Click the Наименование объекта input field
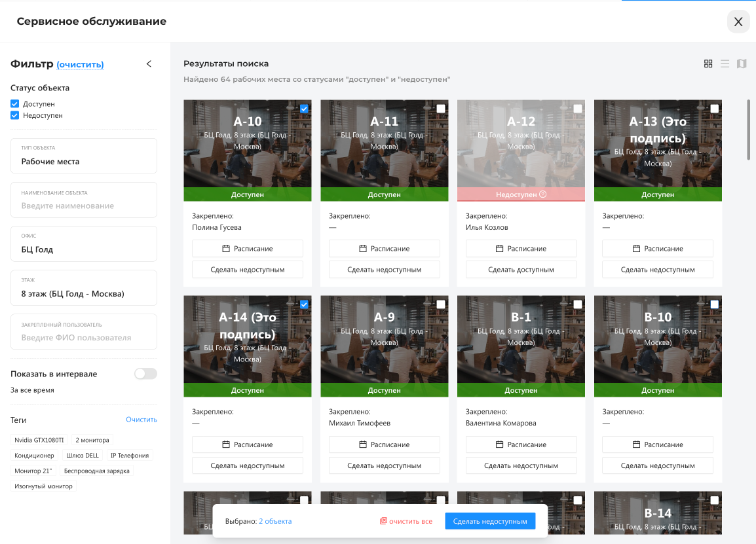The image size is (756, 544). click(x=84, y=206)
